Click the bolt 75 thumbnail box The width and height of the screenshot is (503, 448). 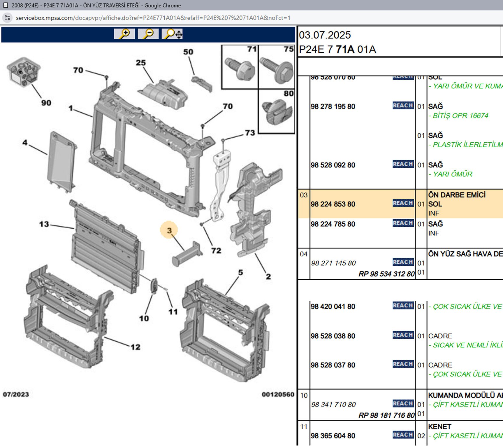click(x=277, y=67)
